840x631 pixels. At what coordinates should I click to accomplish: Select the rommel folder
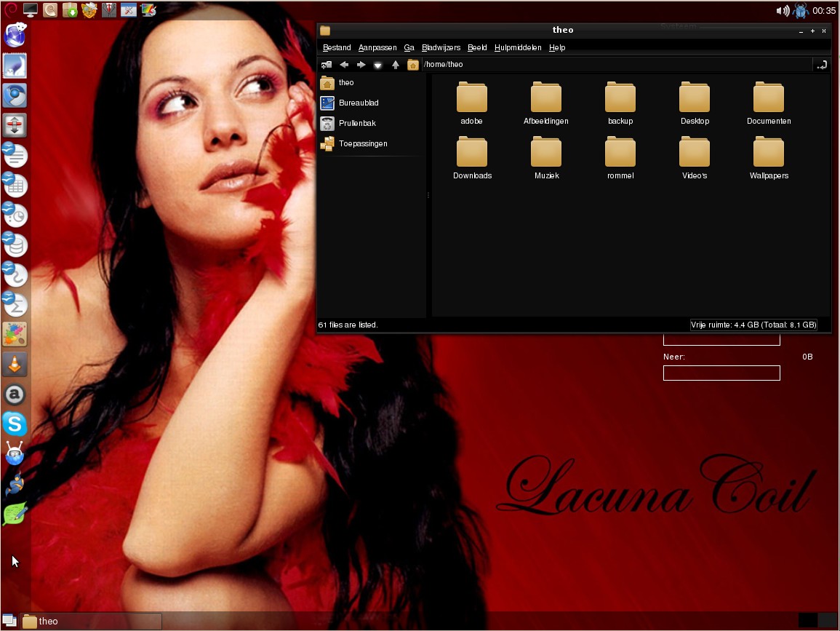click(x=620, y=158)
